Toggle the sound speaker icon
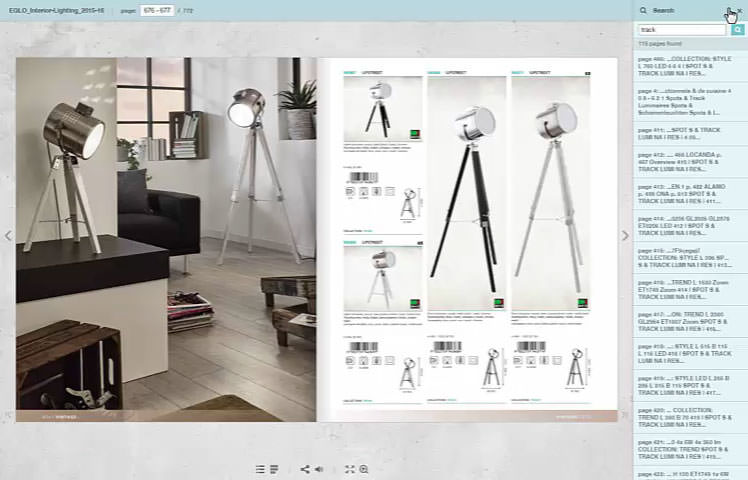748x480 pixels. pos(319,469)
